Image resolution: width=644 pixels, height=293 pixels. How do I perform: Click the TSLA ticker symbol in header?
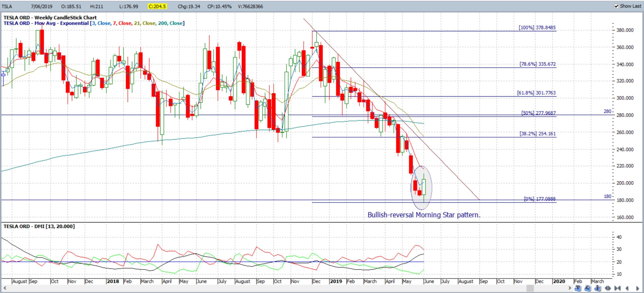7,7
